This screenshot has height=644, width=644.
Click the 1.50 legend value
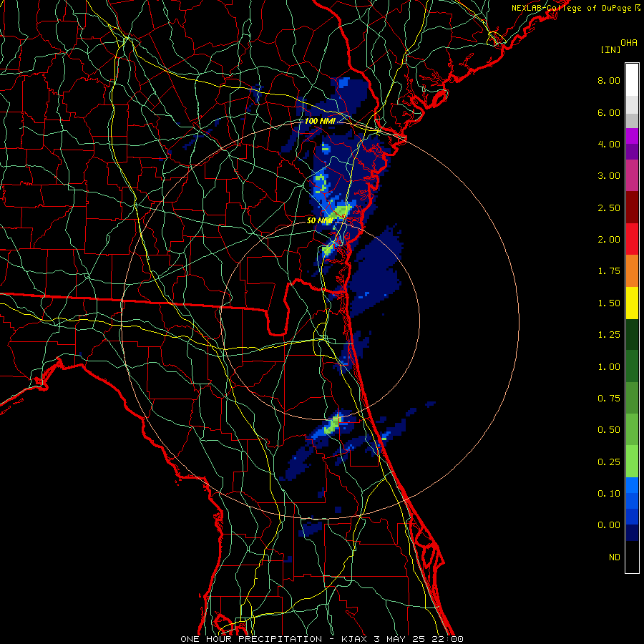click(x=609, y=303)
